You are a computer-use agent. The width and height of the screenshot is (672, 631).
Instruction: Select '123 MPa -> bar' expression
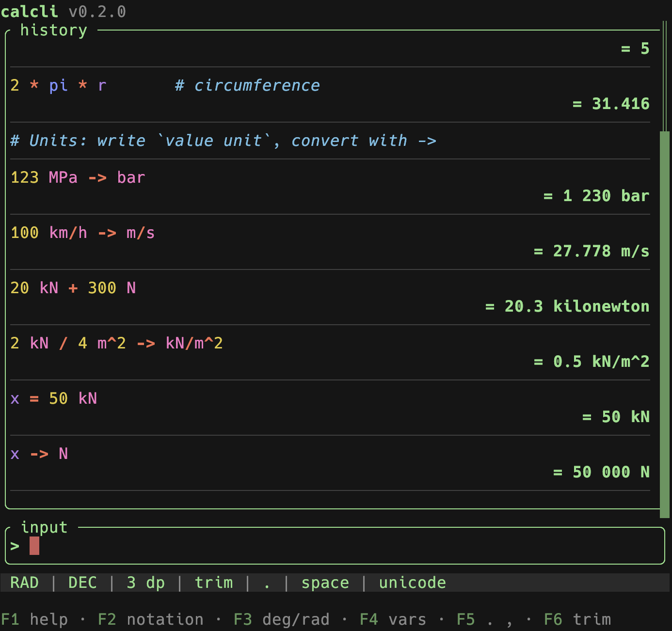click(x=78, y=177)
